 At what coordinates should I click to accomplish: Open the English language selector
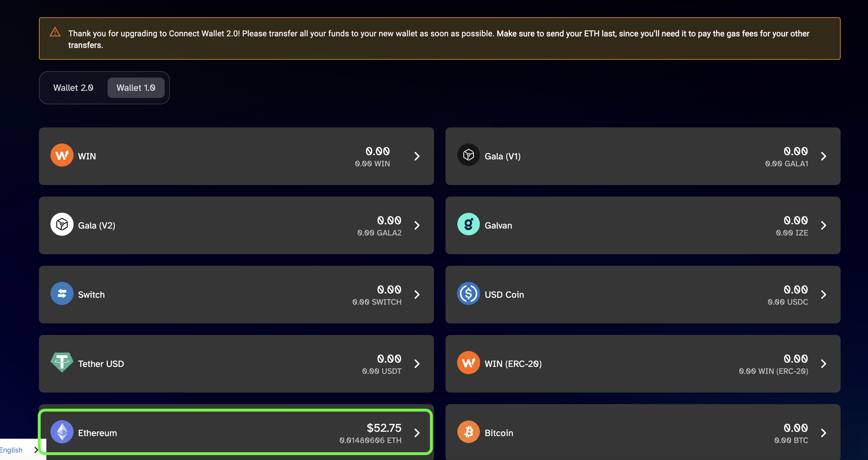click(18, 450)
